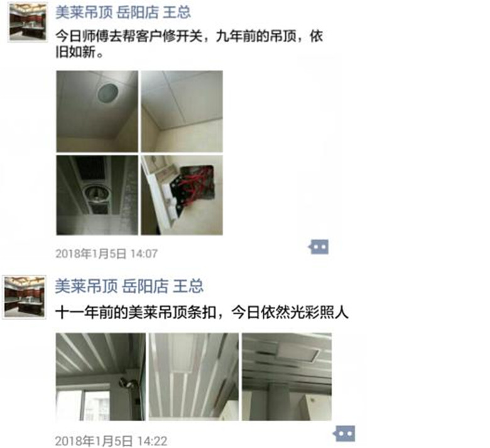Open the first post's profile avatar

point(28,22)
